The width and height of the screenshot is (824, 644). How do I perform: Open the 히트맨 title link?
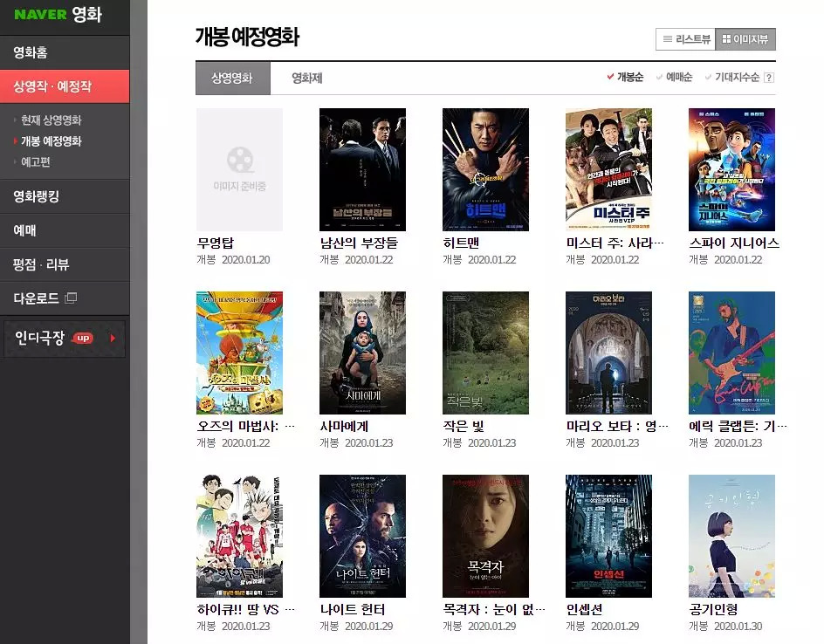coord(461,243)
